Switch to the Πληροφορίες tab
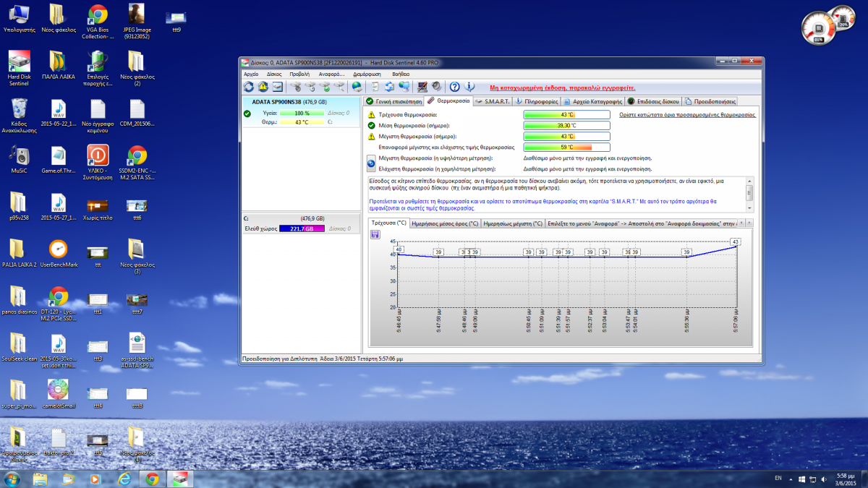Image resolution: width=868 pixels, height=488 pixels. tap(536, 102)
